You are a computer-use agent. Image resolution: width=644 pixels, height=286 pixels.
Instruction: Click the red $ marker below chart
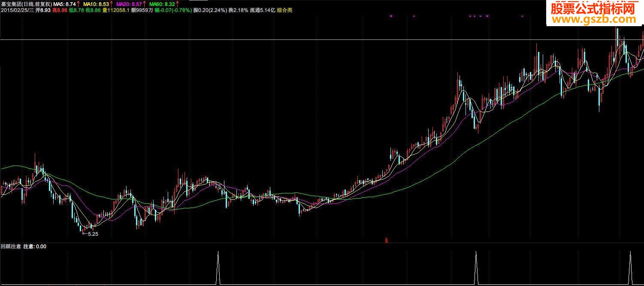point(387,240)
